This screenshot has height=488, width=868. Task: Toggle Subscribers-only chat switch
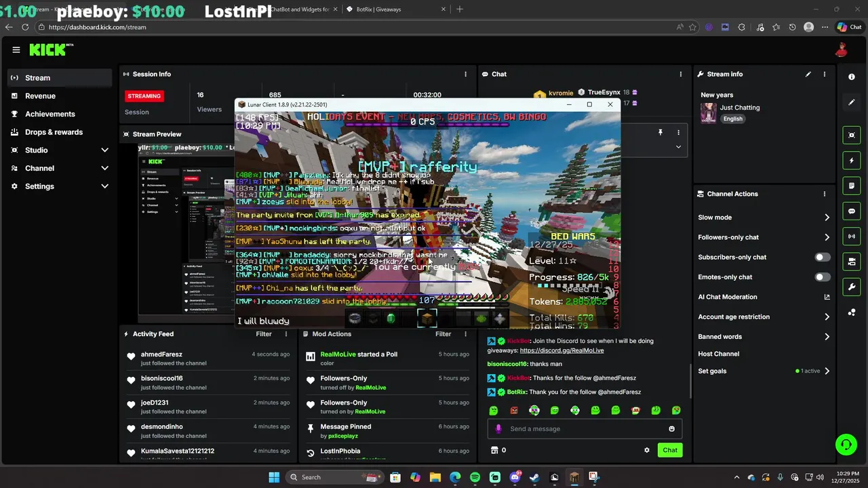[822, 258]
